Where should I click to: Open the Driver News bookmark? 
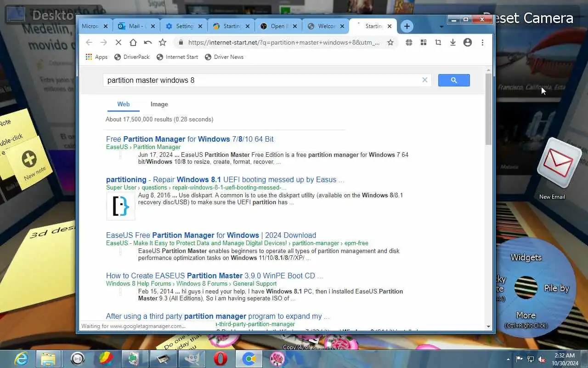(224, 57)
